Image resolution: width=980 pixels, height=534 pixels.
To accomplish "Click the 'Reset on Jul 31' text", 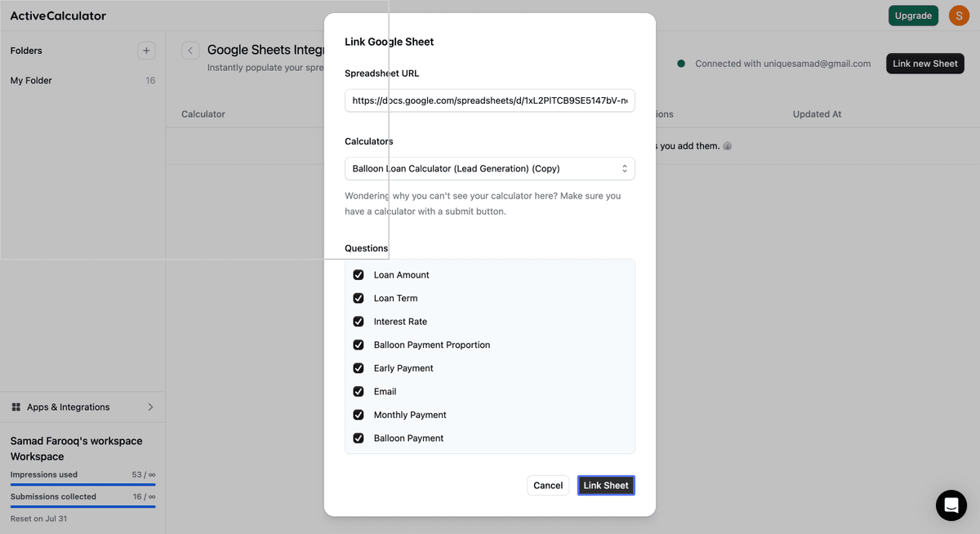I will [x=38, y=518].
